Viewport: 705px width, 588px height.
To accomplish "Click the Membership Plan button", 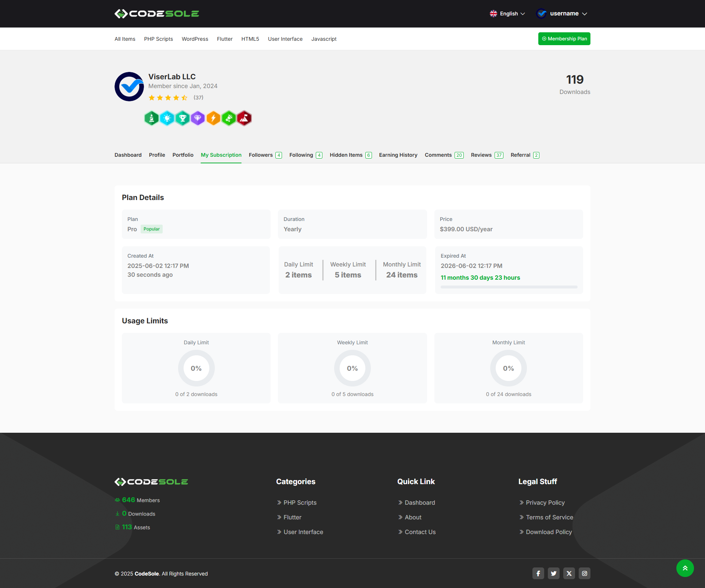I will click(564, 39).
